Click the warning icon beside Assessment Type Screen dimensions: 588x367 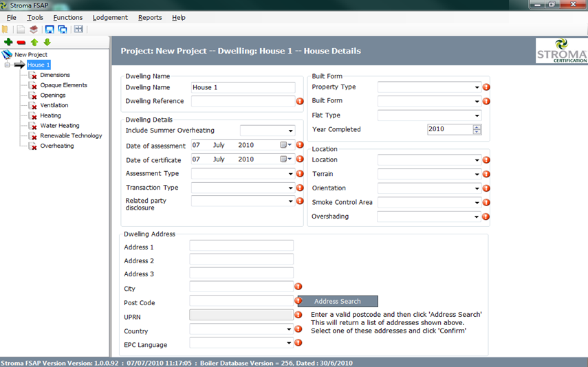click(x=300, y=174)
